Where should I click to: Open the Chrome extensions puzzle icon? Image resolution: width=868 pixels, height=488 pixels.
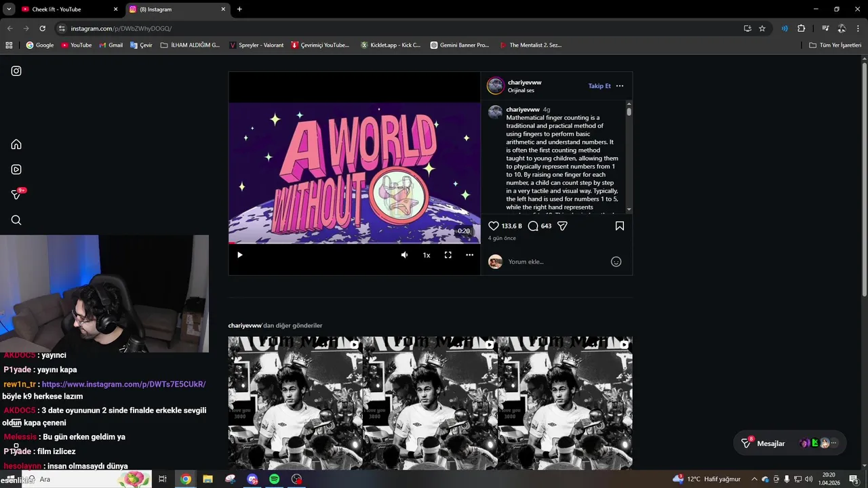[x=801, y=28]
